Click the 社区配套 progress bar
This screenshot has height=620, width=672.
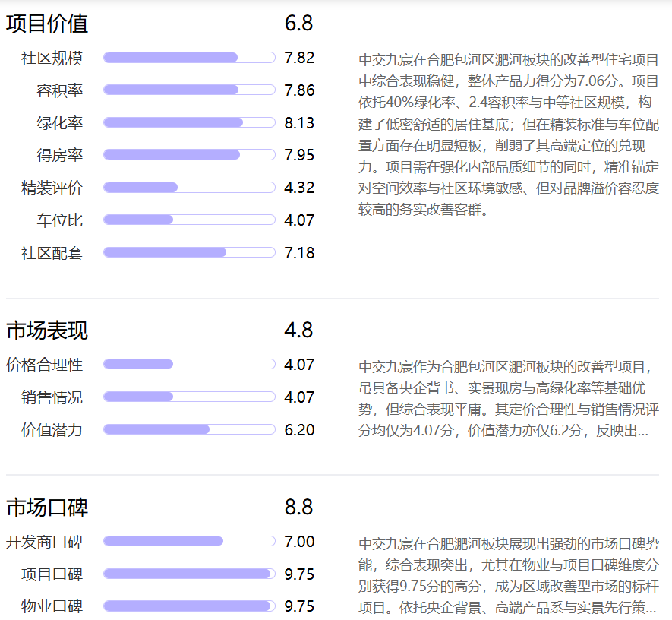click(x=189, y=252)
